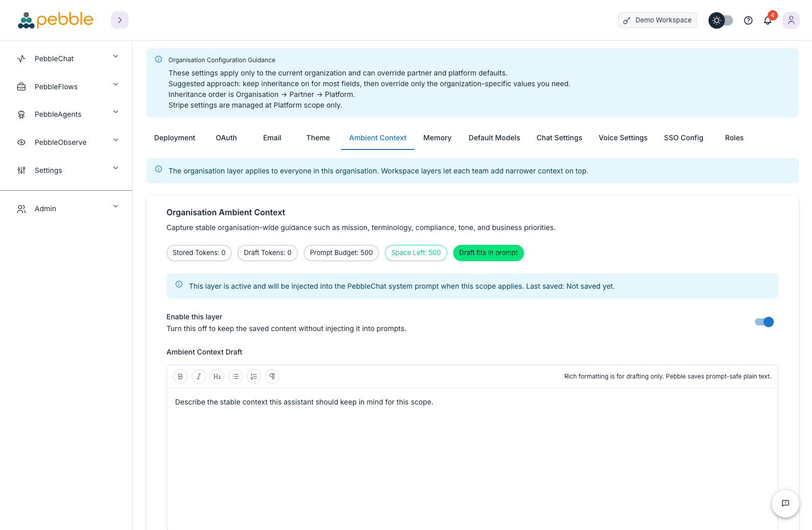This screenshot has width=812, height=530.
Task: Click the Ambient Context Draft label
Action: [204, 352]
